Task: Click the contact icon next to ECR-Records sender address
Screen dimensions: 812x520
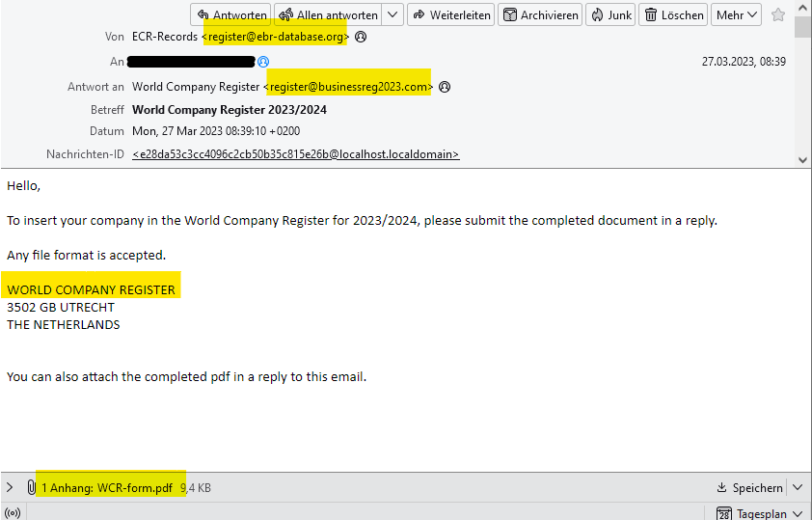Action: [x=361, y=37]
